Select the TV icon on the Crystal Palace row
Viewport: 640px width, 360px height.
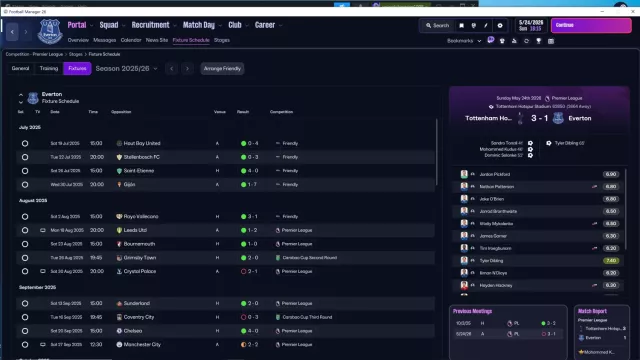coord(43,271)
